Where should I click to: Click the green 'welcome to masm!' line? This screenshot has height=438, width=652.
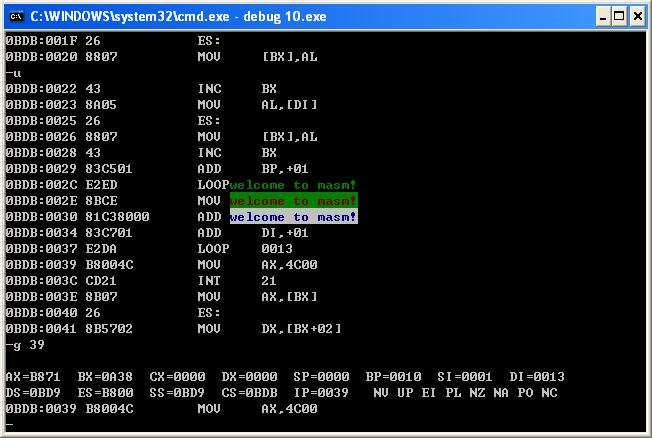(x=293, y=185)
